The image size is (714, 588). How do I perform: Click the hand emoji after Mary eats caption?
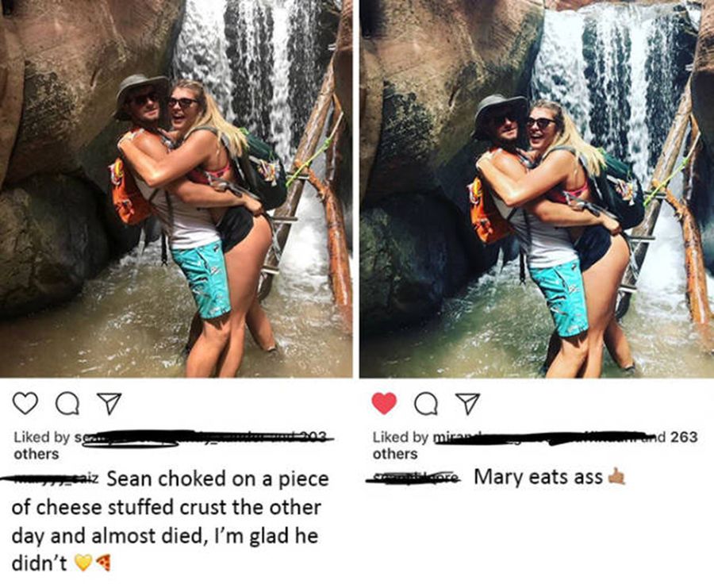click(x=616, y=477)
